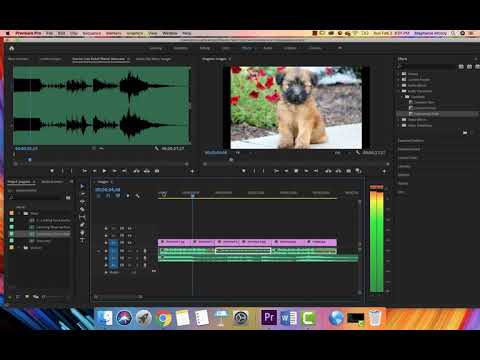Select the Selection tool in the tools panel
480x360 pixels.
[x=82, y=186]
